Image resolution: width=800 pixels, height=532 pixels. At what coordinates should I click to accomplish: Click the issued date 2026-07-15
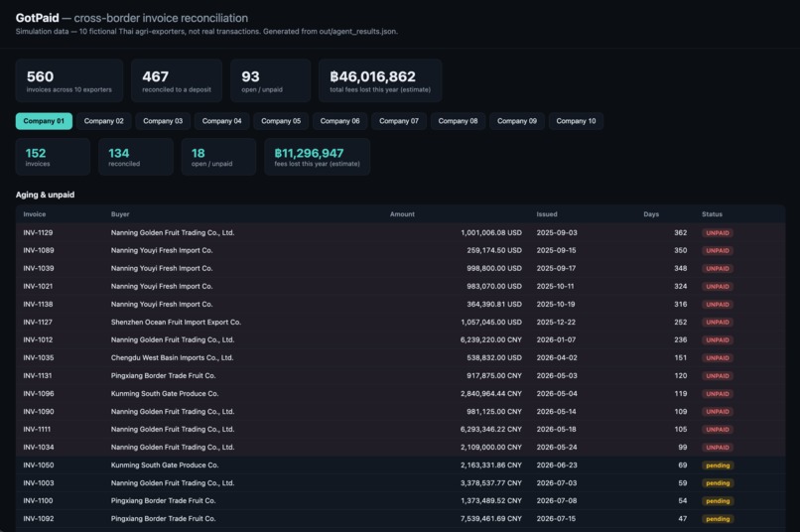556,519
